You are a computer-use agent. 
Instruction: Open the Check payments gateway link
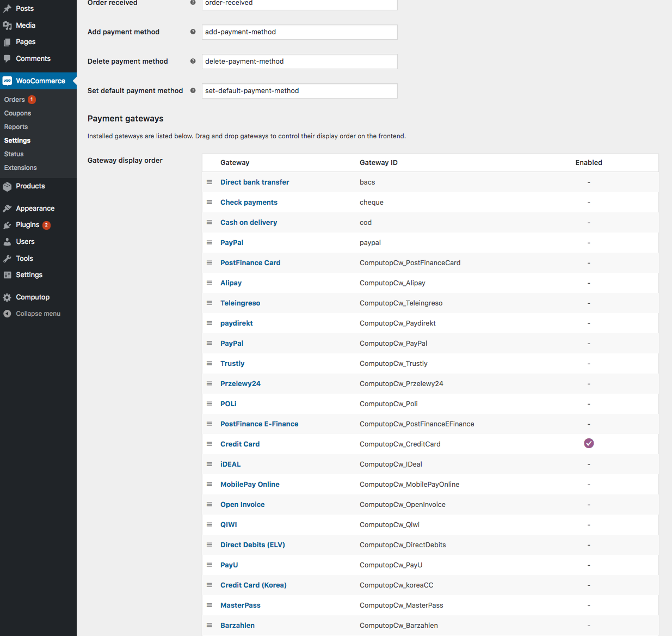pos(249,202)
